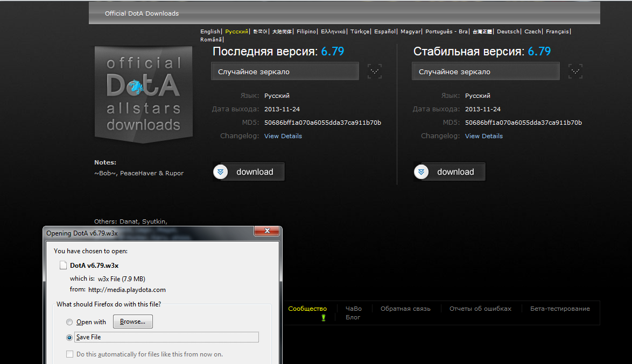Switch language to Magyar
Screen dimensions: 632x364
point(411,31)
